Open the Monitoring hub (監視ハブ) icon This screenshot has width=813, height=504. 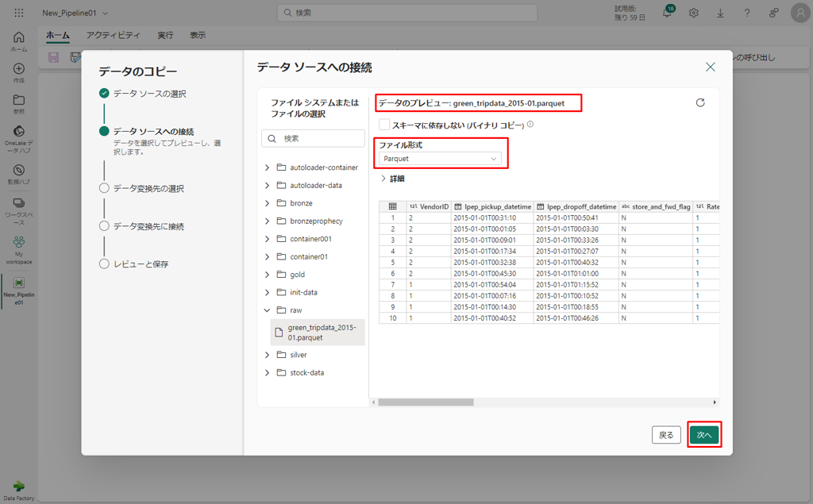coord(19,175)
